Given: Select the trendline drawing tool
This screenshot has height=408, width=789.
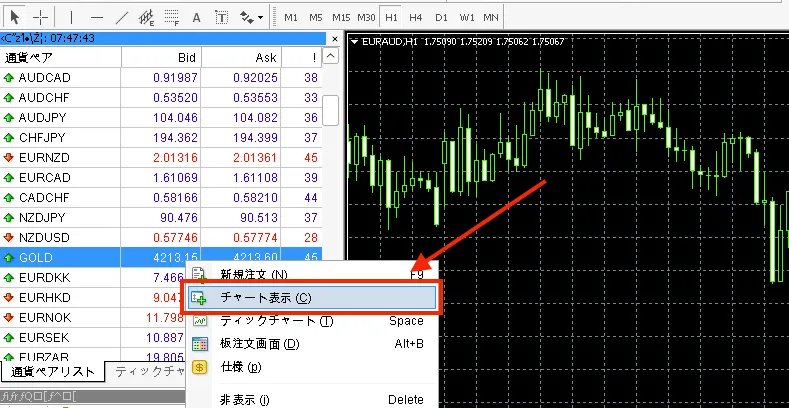Looking at the screenshot, I should click(122, 17).
